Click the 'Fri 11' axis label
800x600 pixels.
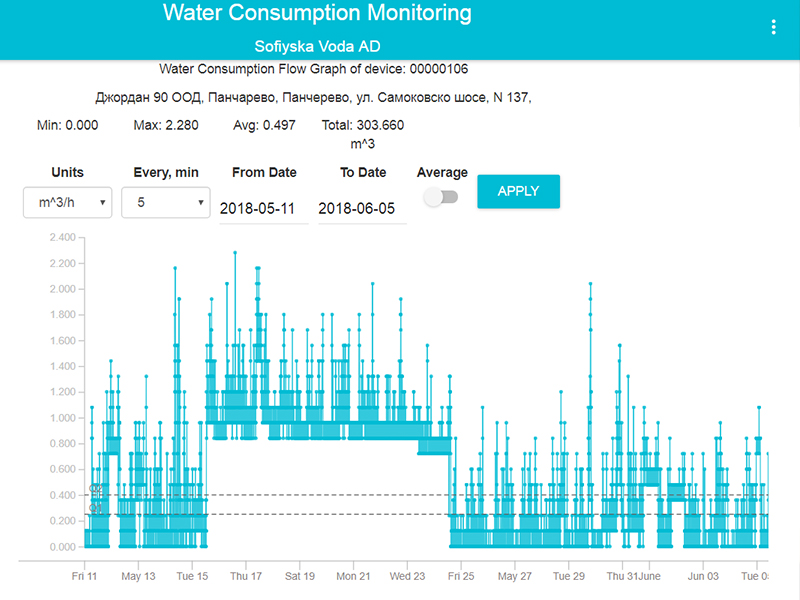(85, 576)
